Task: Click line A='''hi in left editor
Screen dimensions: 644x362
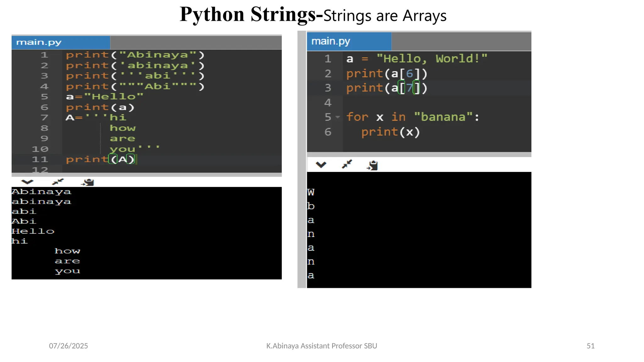Action: click(96, 118)
